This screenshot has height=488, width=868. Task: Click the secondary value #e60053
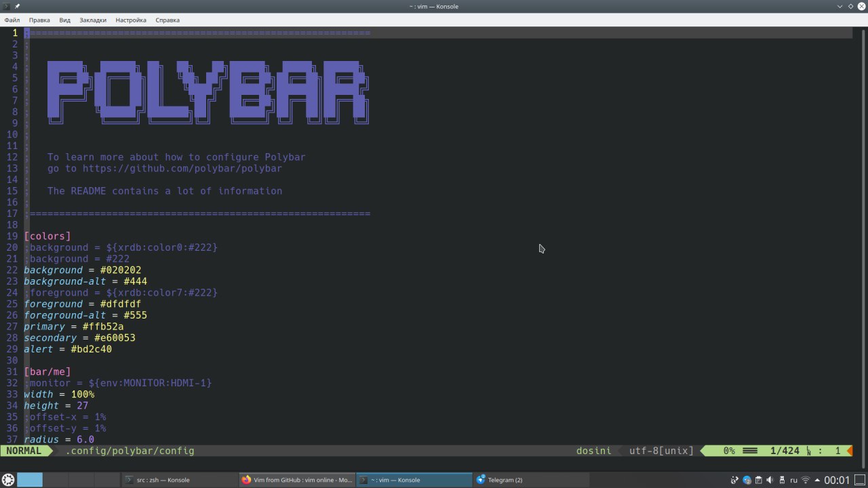tap(115, 338)
